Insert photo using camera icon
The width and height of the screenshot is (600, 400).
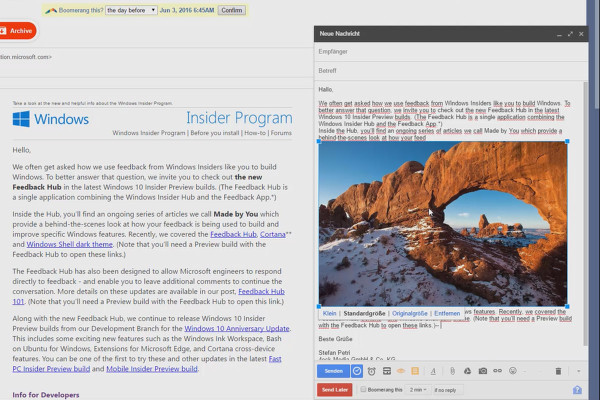[483, 371]
